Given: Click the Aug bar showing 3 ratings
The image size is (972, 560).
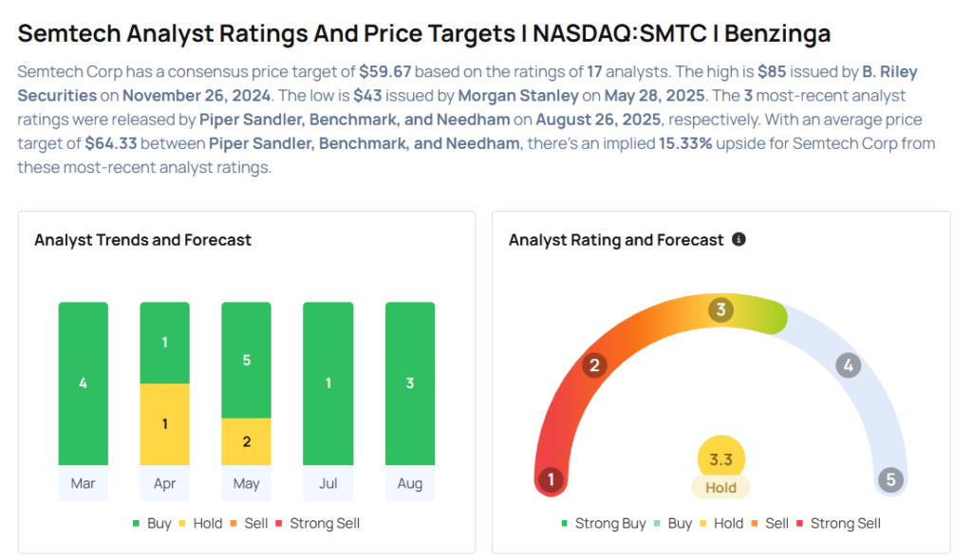Looking at the screenshot, I should (410, 383).
